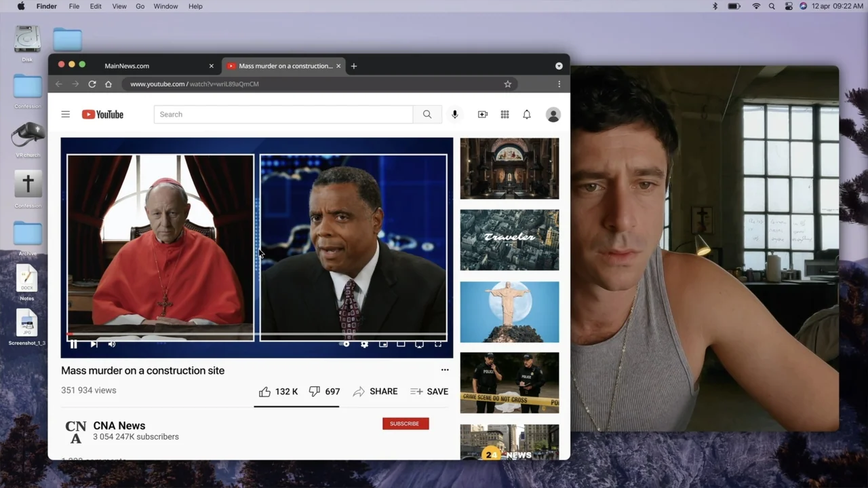The width and height of the screenshot is (868, 488).
Task: Like the video with thumbs up
Action: pos(278,392)
